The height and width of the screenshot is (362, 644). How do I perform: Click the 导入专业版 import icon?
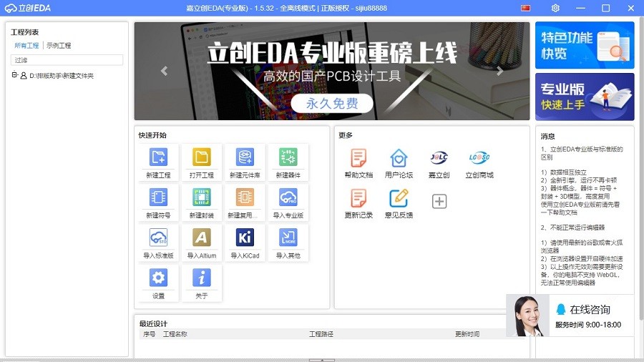(x=288, y=197)
